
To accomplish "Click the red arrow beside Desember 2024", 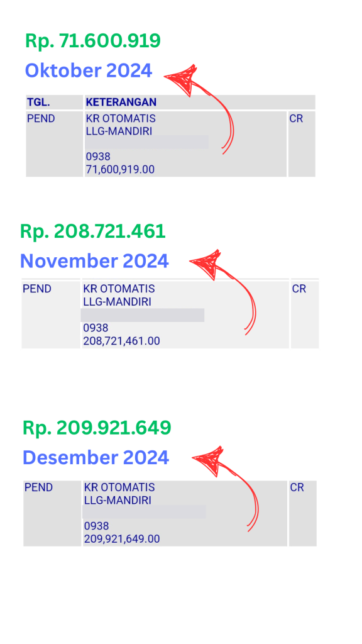I will tap(226, 489).
